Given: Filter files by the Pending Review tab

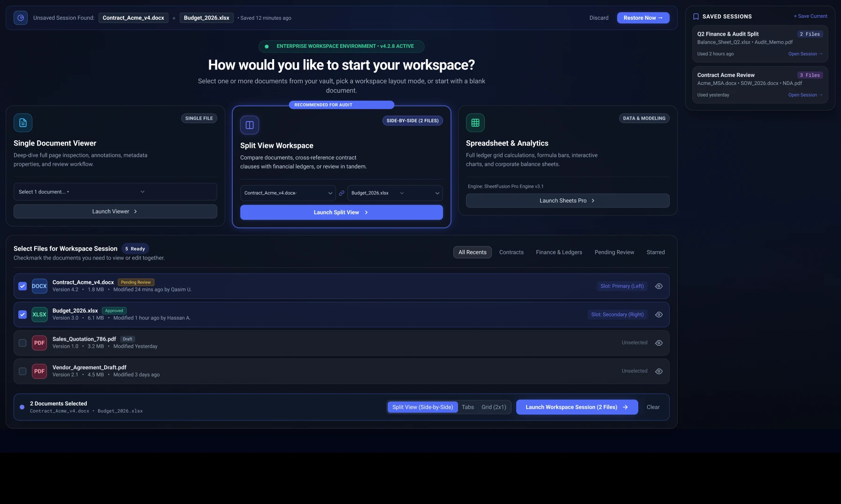Looking at the screenshot, I should [x=614, y=252].
